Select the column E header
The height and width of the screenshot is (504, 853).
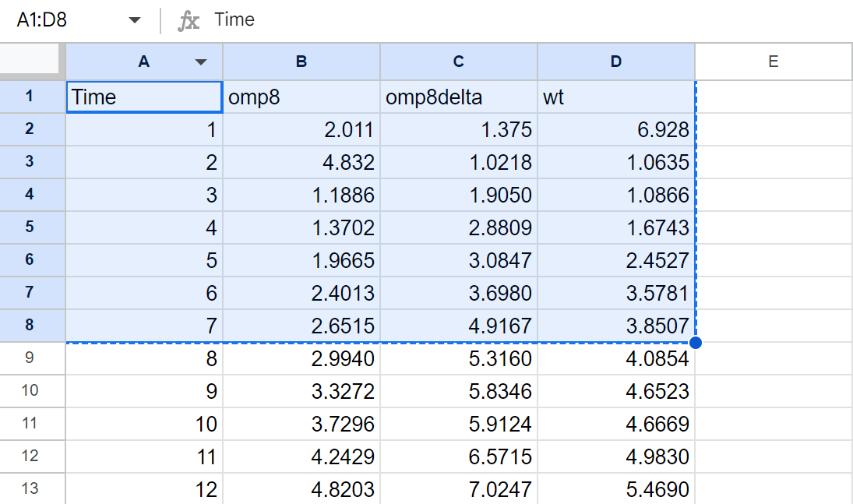tap(773, 62)
